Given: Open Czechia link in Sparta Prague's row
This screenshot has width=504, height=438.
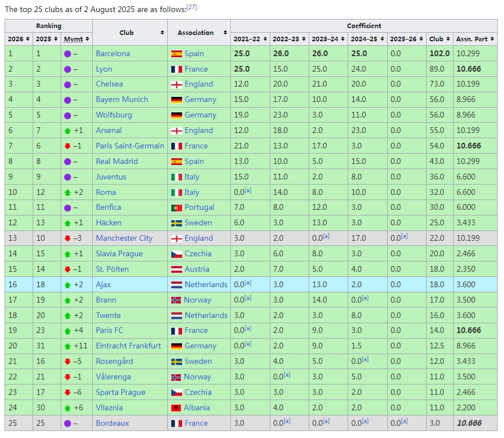Looking at the screenshot, I should [x=198, y=392].
